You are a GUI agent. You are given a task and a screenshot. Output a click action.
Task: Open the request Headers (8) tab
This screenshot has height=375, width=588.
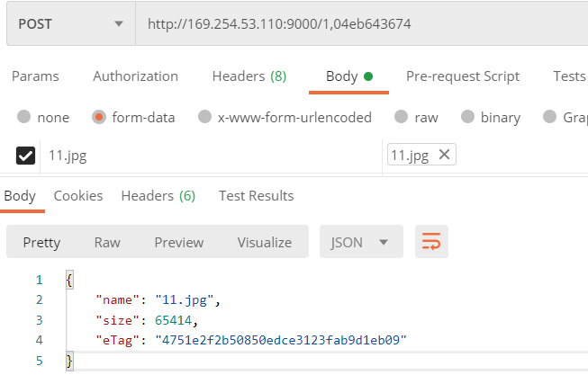[x=249, y=76]
